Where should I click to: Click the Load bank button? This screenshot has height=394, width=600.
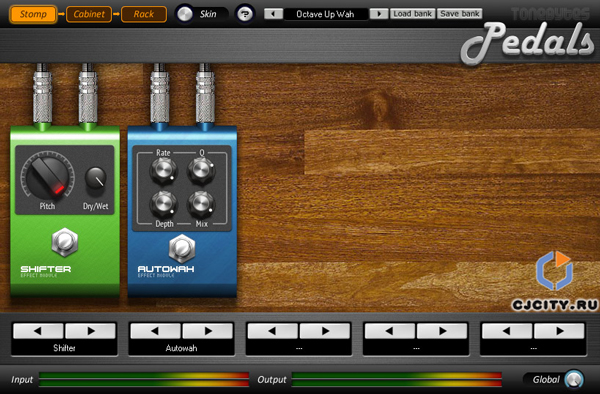click(412, 14)
